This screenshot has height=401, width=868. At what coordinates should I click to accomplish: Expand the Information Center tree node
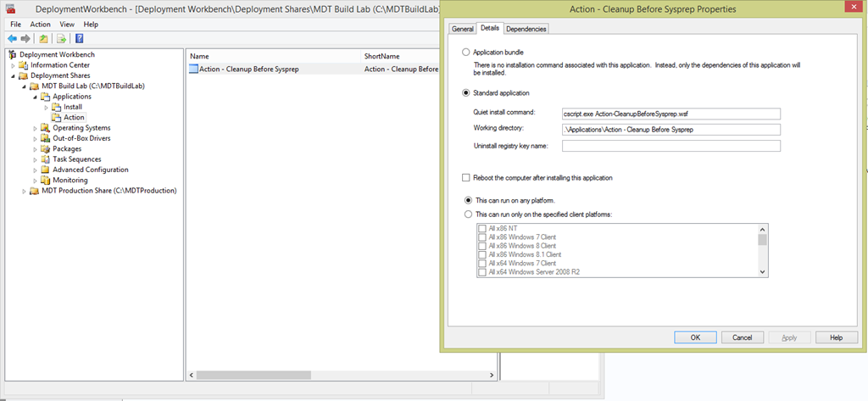[x=14, y=65]
